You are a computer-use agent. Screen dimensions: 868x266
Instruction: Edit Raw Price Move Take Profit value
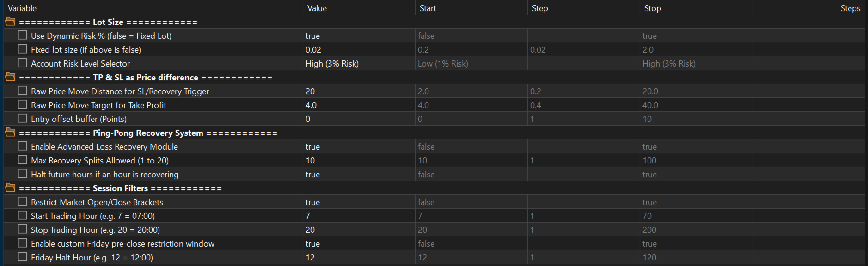point(359,105)
